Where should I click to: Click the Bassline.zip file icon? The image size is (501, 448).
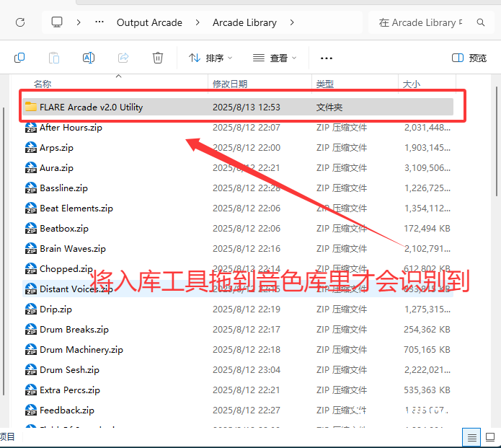(31, 188)
